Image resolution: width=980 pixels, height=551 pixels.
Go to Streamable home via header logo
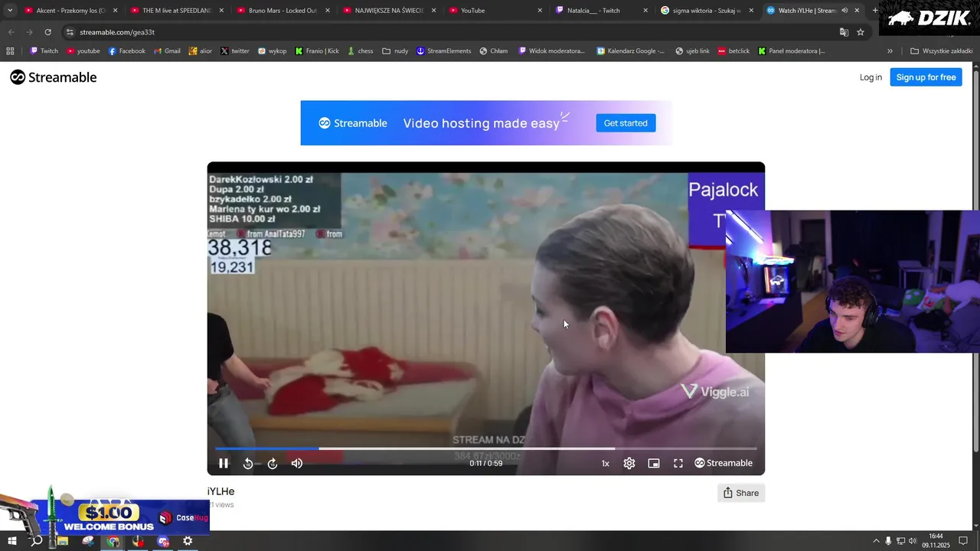pos(54,77)
